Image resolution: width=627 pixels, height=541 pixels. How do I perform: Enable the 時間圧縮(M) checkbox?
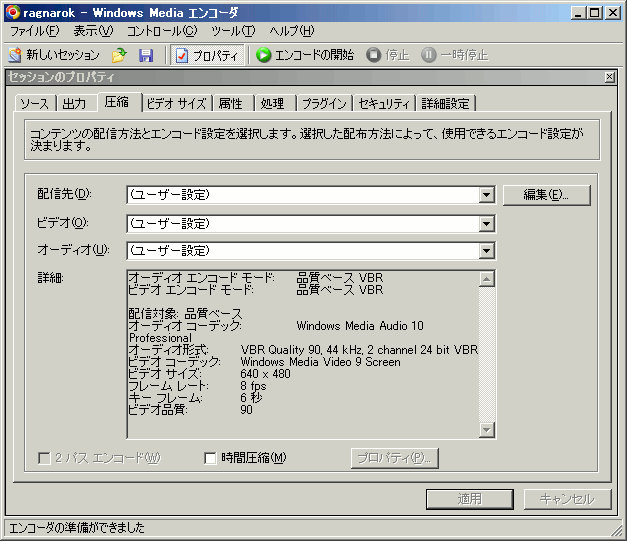tap(210, 458)
